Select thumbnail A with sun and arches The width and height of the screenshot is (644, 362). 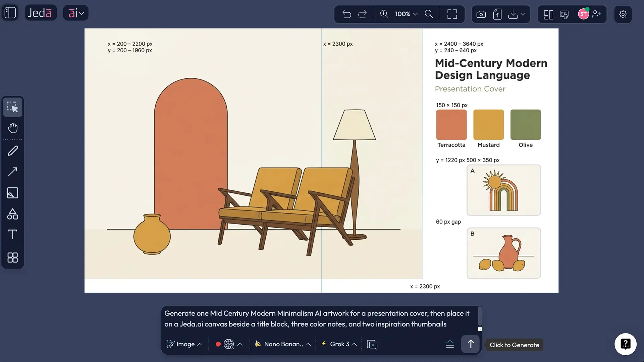(x=504, y=190)
